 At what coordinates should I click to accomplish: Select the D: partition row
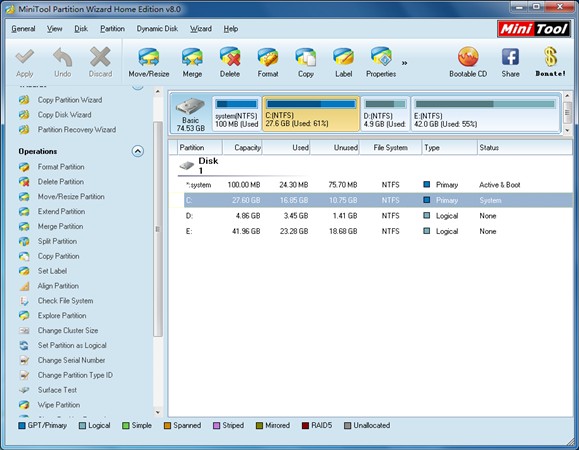(378, 216)
